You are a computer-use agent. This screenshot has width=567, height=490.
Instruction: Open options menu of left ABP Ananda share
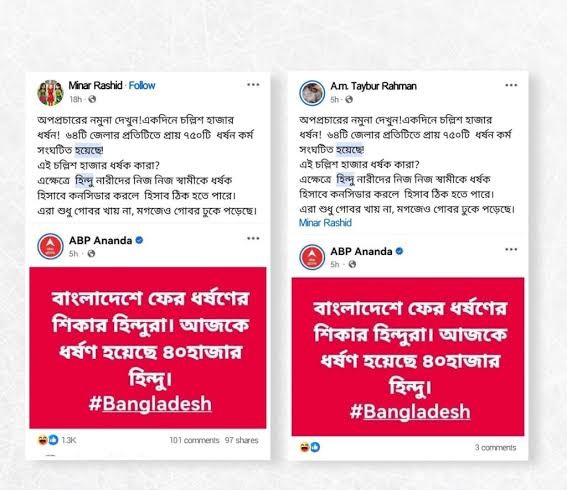253,238
